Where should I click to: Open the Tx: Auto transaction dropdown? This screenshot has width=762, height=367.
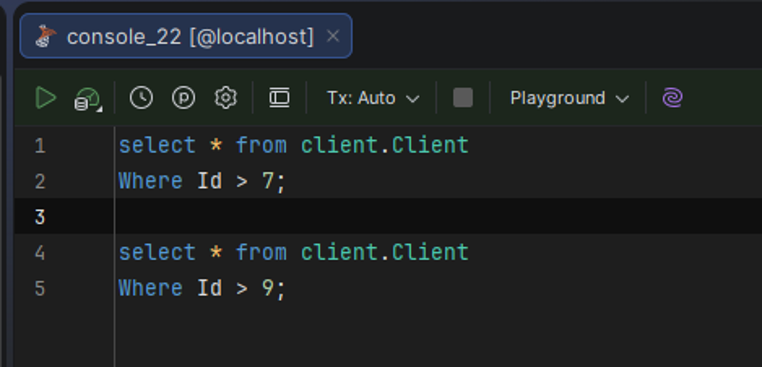pos(373,98)
